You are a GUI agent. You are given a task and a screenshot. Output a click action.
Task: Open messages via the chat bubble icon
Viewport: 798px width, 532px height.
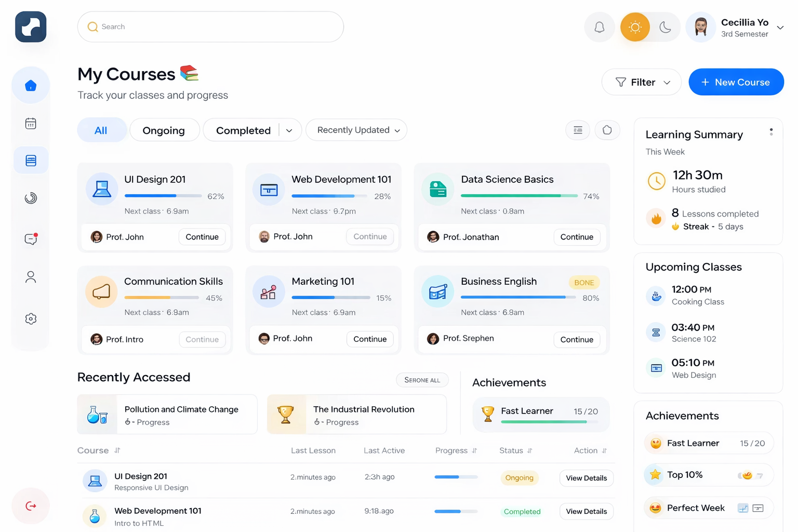coord(31,239)
